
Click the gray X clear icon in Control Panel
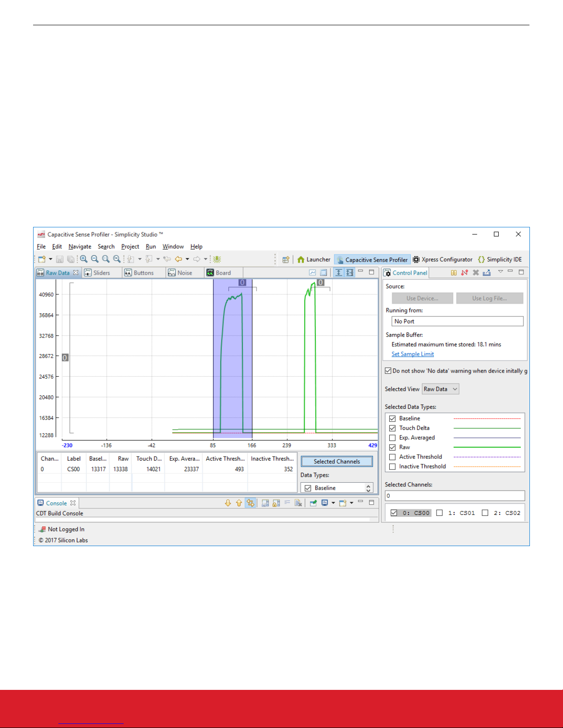476,272
